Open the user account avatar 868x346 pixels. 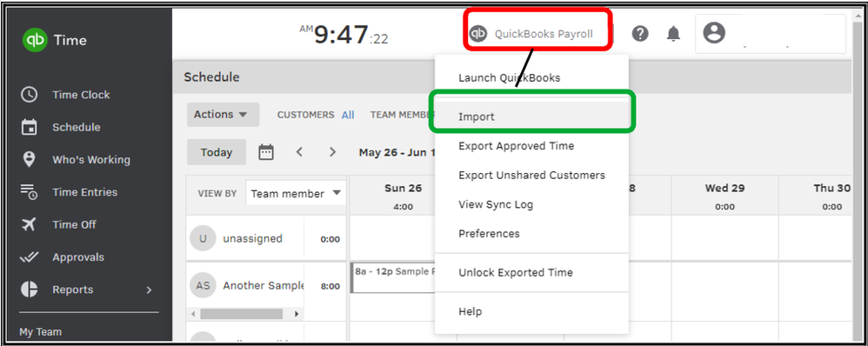[x=714, y=33]
